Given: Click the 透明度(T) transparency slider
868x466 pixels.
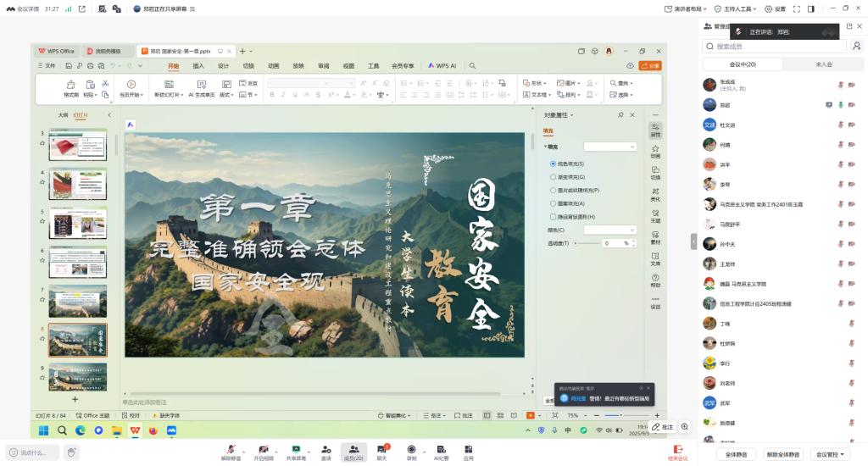Looking at the screenshot, I should click(586, 243).
